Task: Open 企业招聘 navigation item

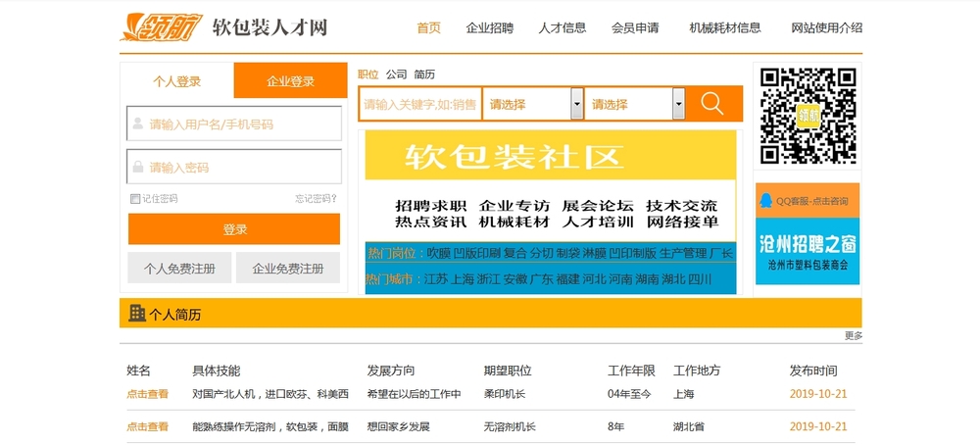Action: pyautogui.click(x=489, y=27)
